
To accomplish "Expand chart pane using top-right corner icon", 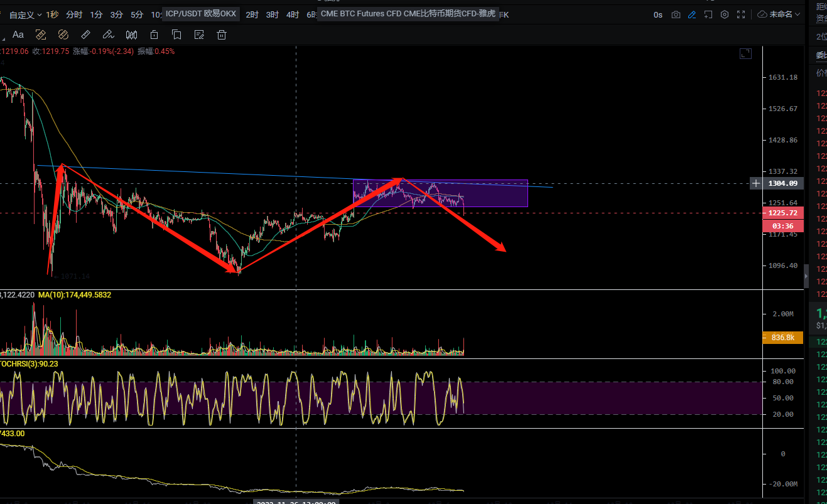I will (x=745, y=54).
